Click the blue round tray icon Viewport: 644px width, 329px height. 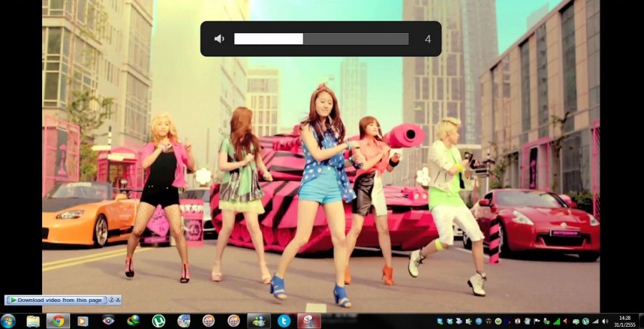tap(479, 321)
